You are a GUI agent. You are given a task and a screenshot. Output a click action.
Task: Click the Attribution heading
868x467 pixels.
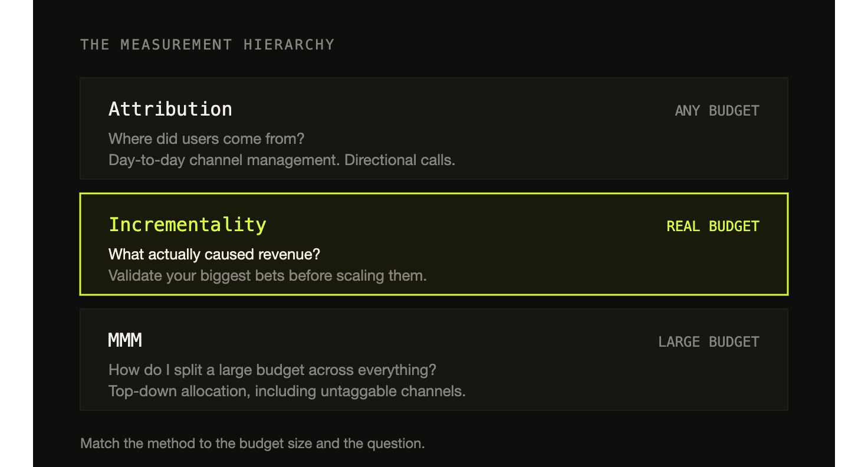tap(170, 109)
